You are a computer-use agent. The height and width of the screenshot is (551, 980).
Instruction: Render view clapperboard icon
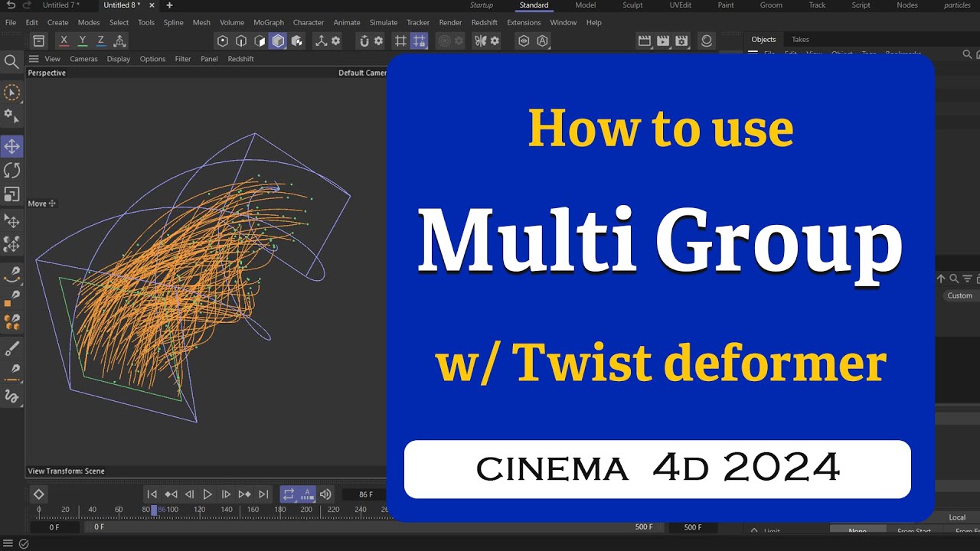[645, 41]
